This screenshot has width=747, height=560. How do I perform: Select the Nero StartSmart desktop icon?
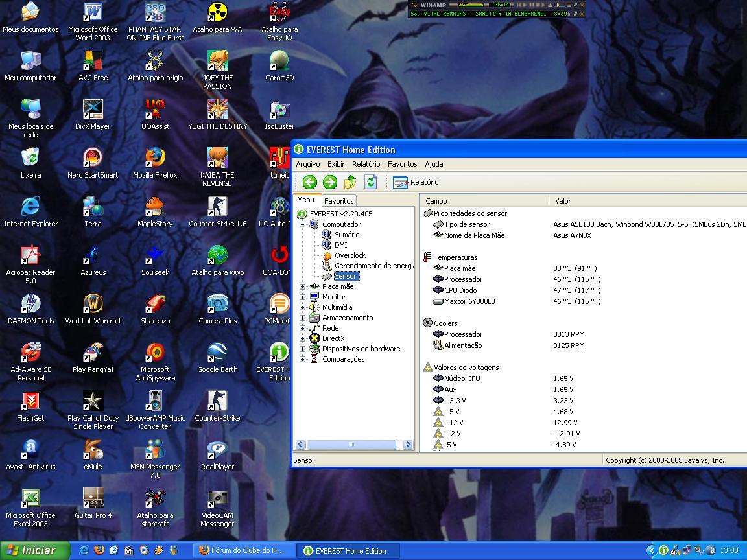93,163
